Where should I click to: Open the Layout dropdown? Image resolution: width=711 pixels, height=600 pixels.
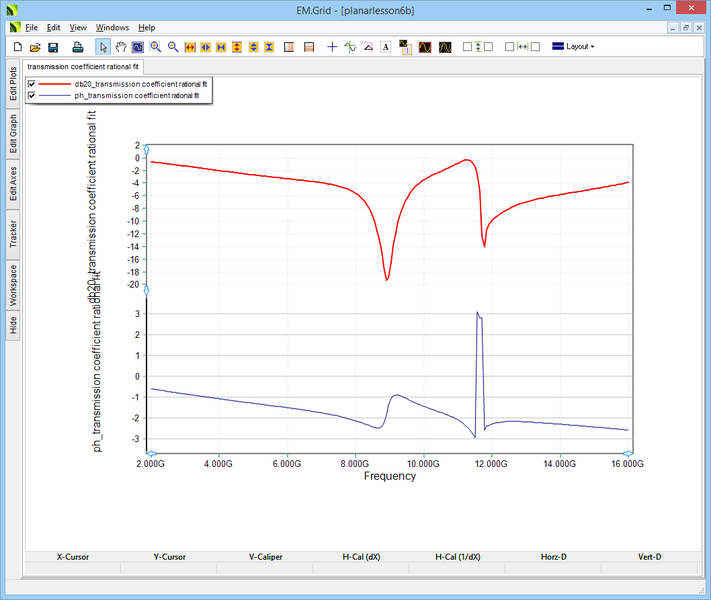573,47
